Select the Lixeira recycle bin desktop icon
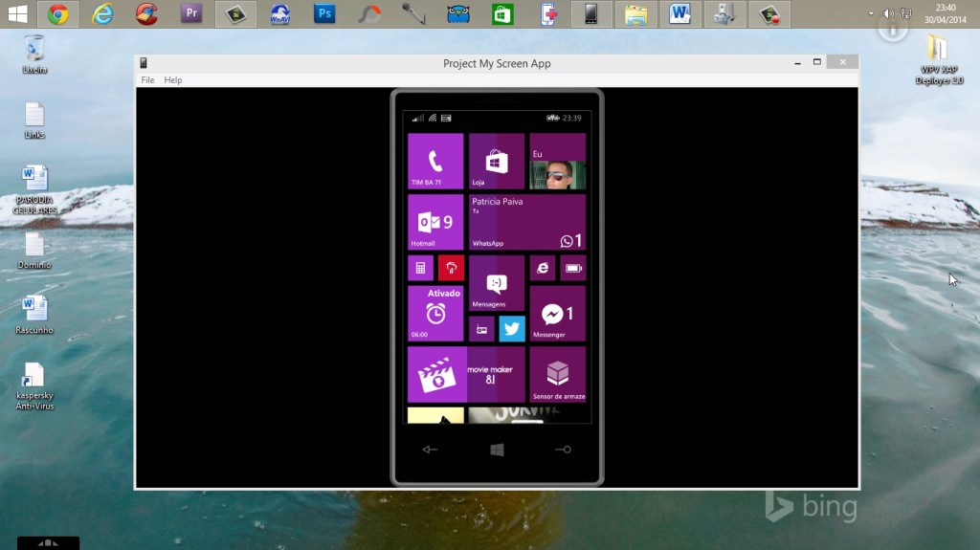 click(34, 55)
